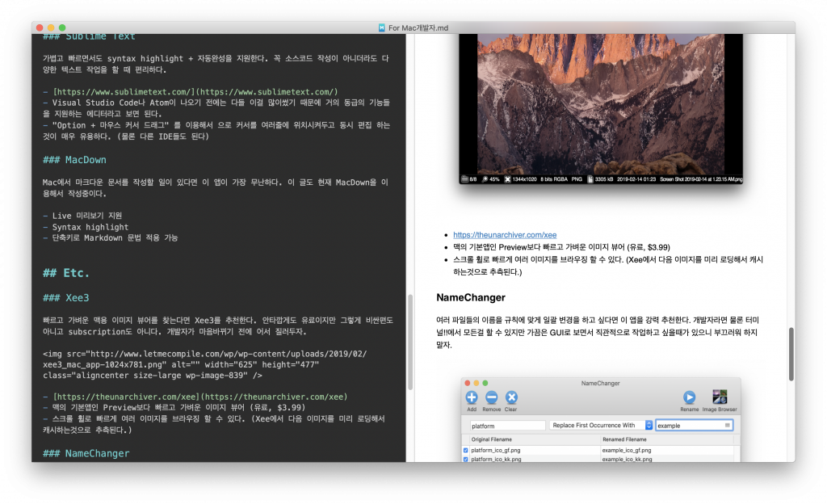This screenshot has width=827, height=504.
Task: Click the Renamed Filename column header
Action: pyautogui.click(x=624, y=439)
